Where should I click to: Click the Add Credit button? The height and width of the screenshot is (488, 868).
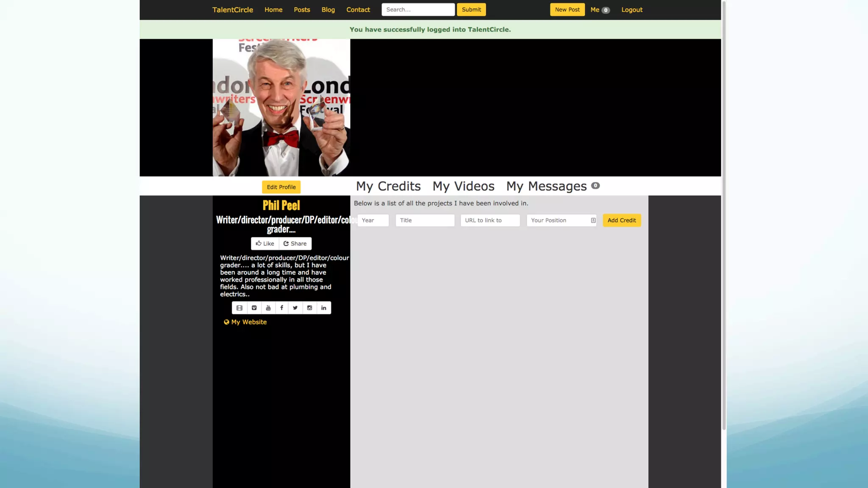621,220
